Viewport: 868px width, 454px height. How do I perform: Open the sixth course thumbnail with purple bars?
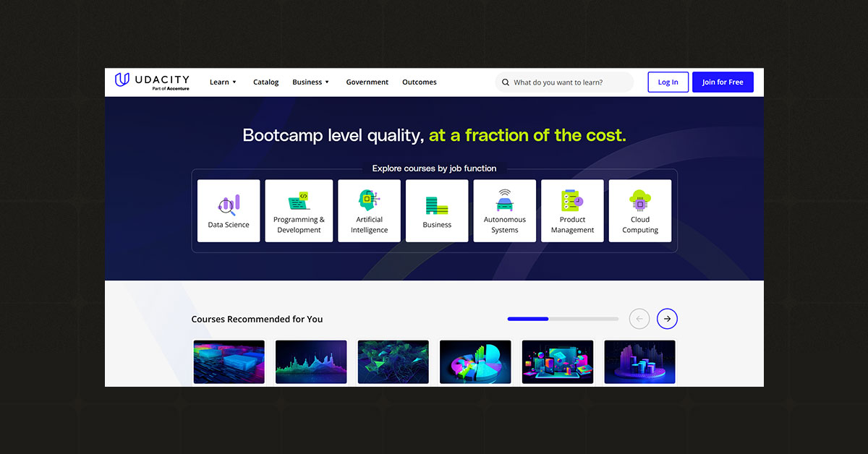639,362
